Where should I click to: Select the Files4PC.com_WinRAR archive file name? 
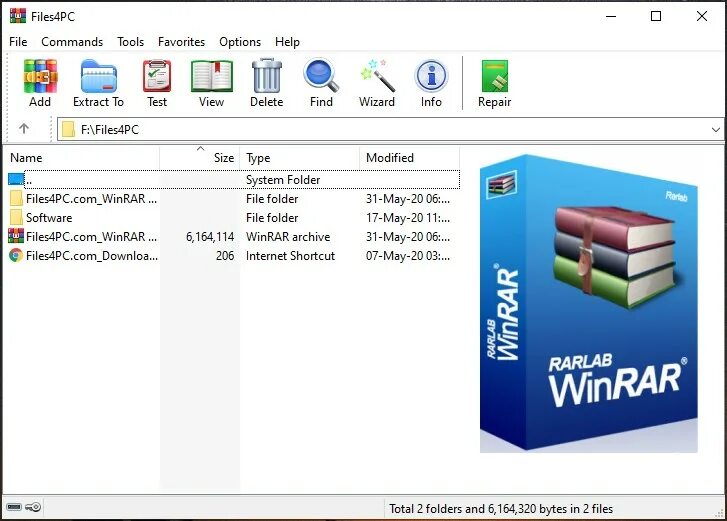91,236
